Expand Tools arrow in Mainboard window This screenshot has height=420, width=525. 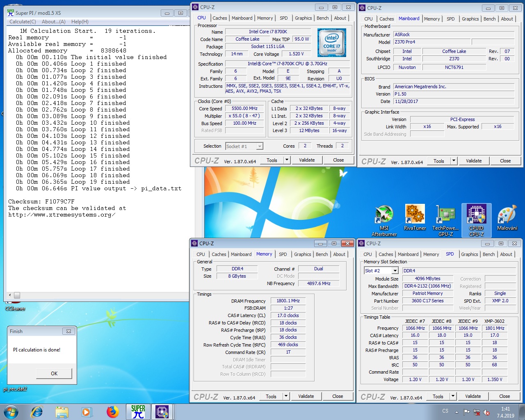point(454,161)
